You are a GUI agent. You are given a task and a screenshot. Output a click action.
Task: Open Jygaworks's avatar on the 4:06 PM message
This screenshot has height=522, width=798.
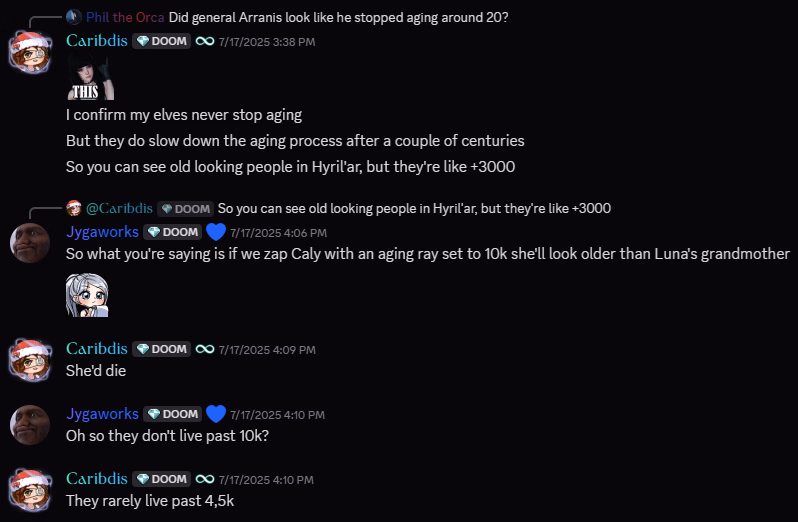point(29,241)
